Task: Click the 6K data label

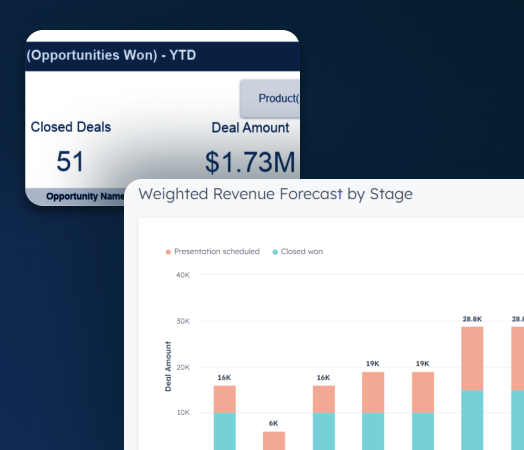Action: click(x=273, y=423)
